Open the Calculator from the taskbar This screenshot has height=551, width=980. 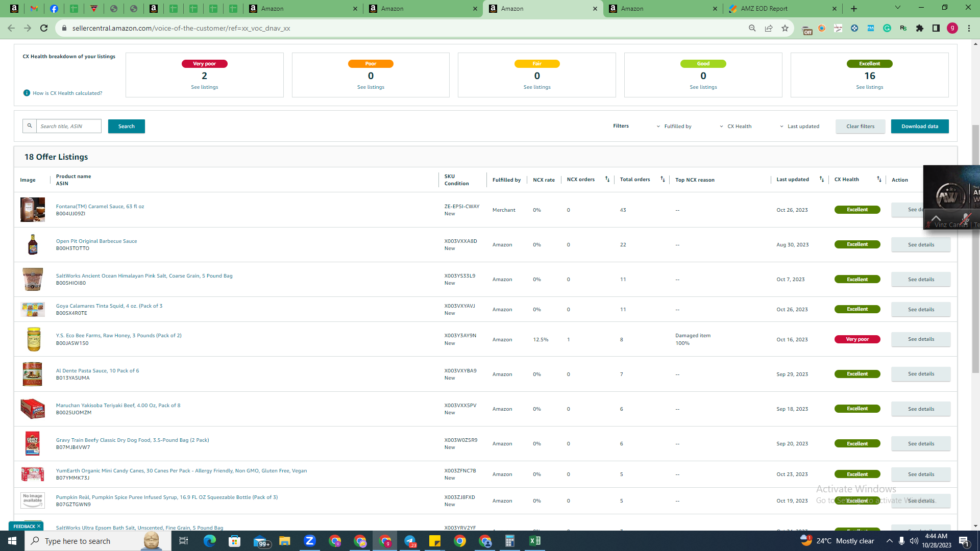tap(509, 541)
